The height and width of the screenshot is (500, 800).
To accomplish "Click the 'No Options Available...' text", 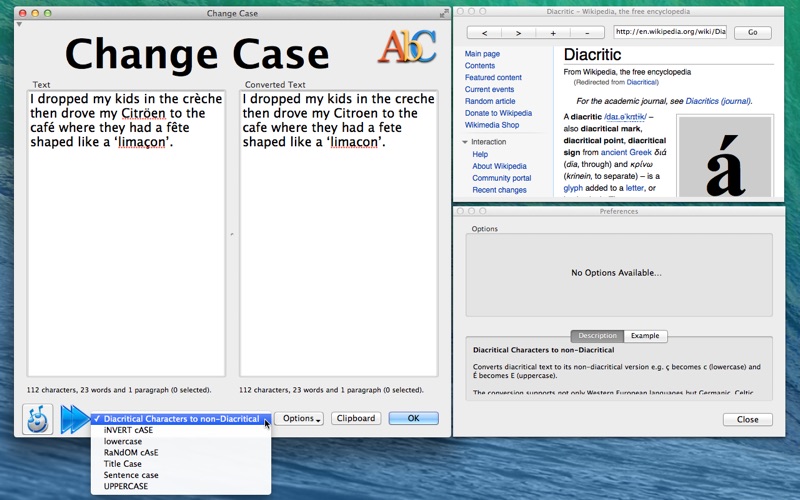I will pos(616,273).
